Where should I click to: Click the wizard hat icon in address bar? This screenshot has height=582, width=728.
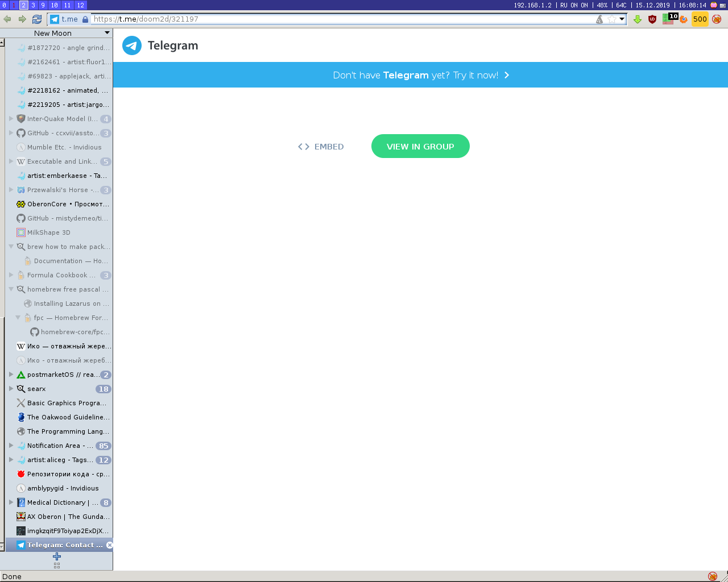click(599, 19)
